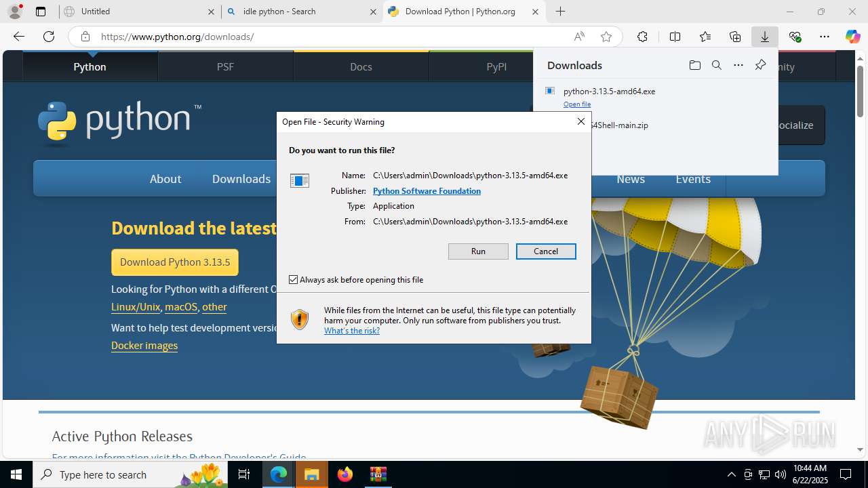Cancel the Open File security dialog

(x=546, y=251)
